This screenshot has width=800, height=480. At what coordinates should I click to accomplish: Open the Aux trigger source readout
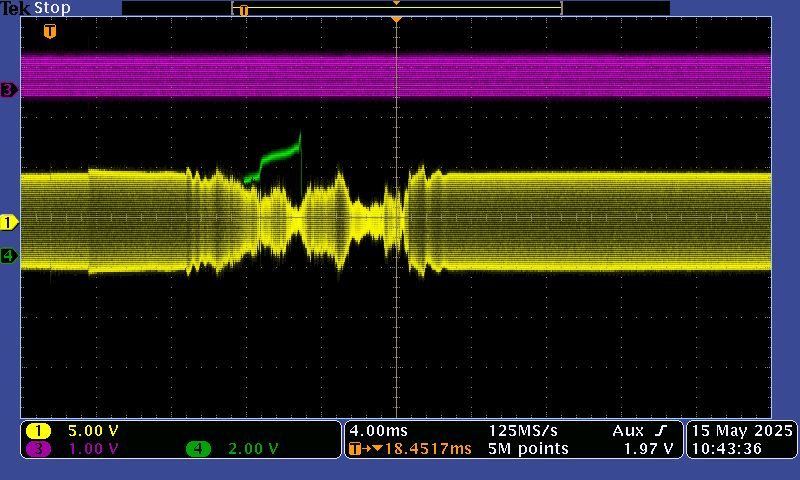(x=626, y=430)
